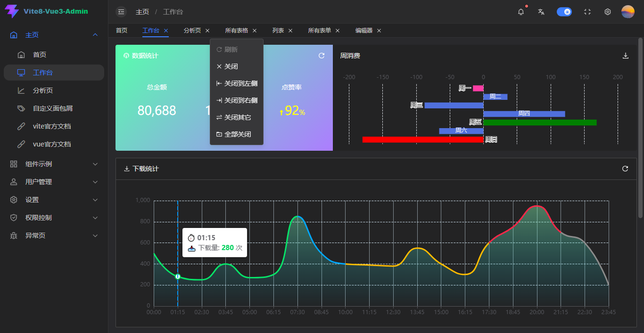Open the 编辑器 tab
Viewport: 644px width, 333px height.
(x=364, y=30)
